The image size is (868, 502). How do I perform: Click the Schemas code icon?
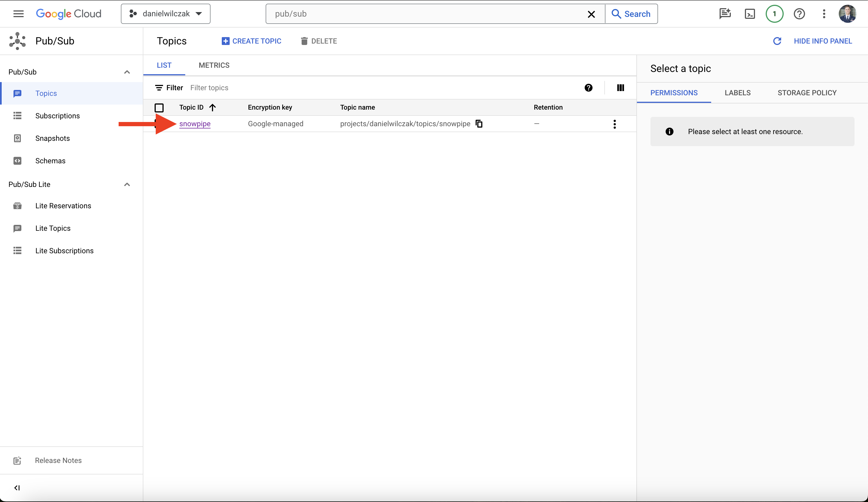17,160
